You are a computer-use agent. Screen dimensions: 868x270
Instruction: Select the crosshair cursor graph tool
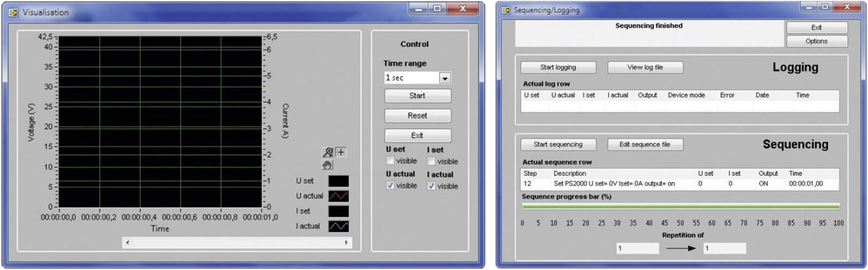coord(341,152)
